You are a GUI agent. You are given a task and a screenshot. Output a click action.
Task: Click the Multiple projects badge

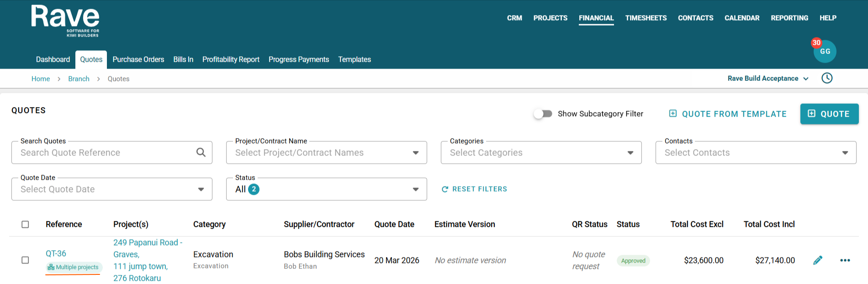click(73, 267)
